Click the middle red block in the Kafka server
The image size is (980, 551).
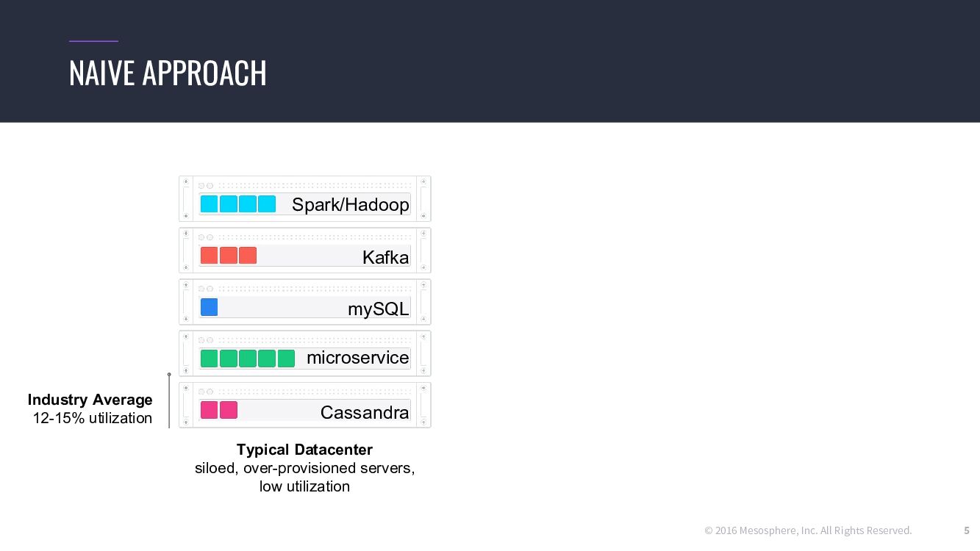(x=229, y=256)
